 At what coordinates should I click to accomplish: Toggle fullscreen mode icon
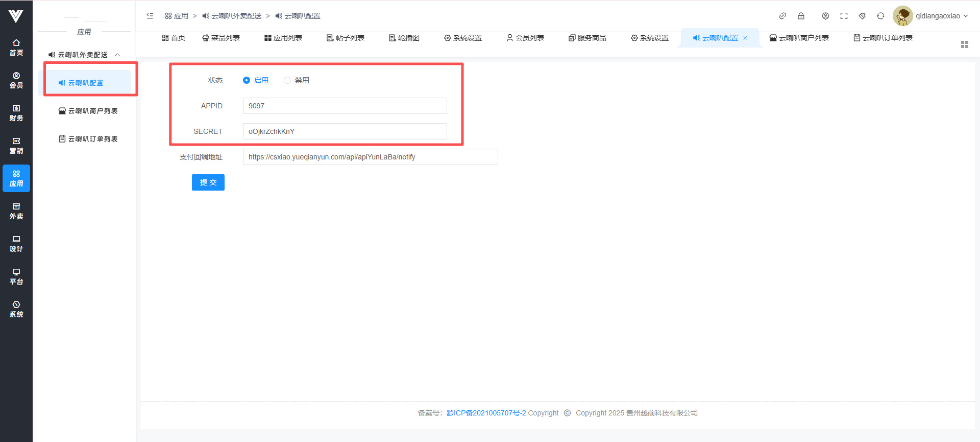point(844,16)
